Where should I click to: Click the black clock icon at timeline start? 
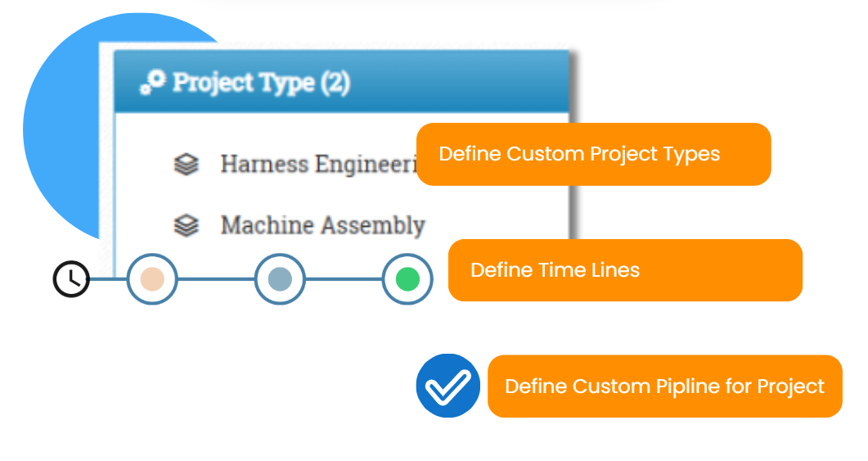(71, 278)
